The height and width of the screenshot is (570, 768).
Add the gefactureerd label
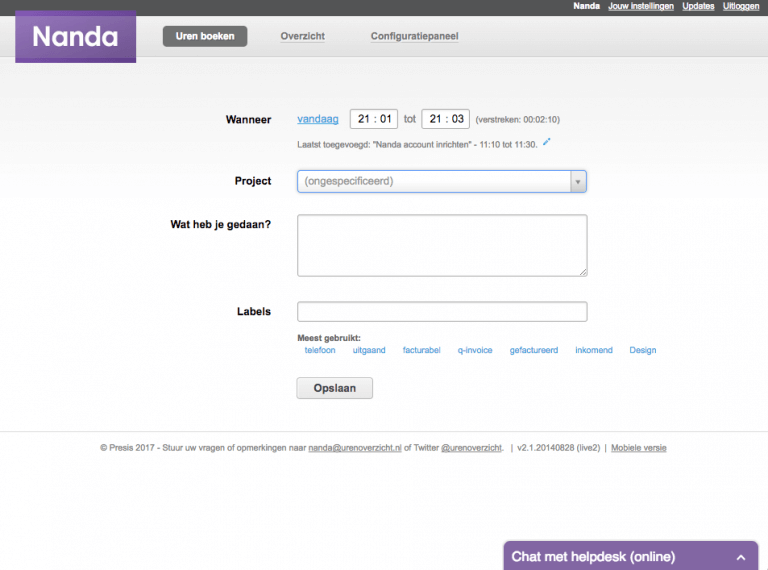(x=533, y=350)
